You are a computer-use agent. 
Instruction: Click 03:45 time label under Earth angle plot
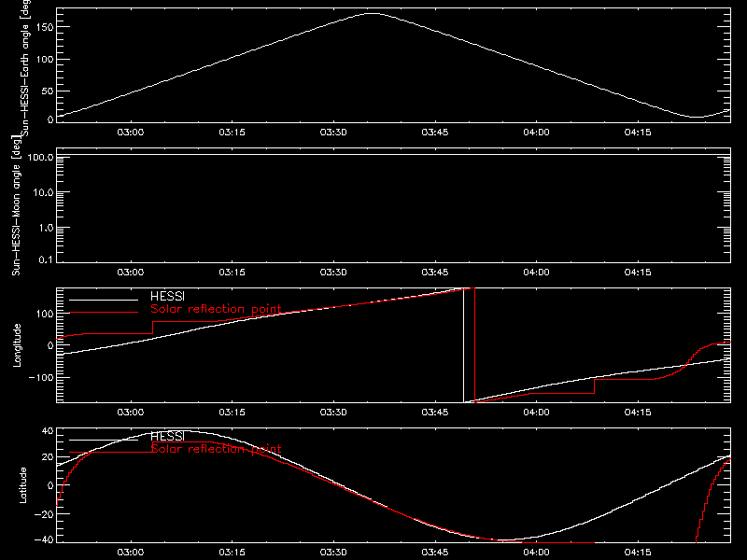(x=435, y=133)
